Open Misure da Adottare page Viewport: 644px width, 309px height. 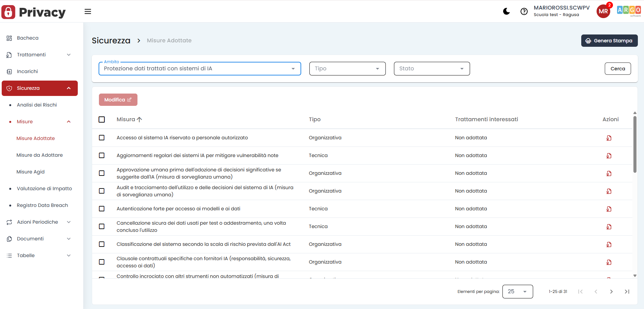40,155
